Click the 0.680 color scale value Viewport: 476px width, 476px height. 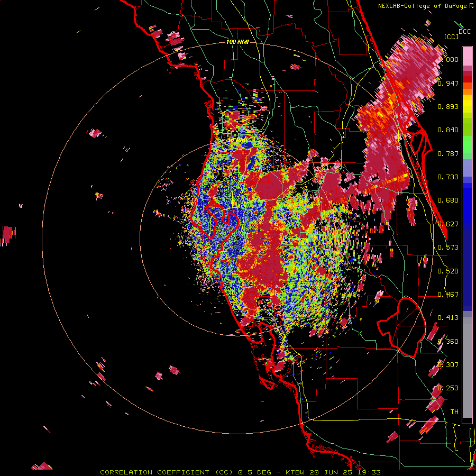(x=448, y=200)
